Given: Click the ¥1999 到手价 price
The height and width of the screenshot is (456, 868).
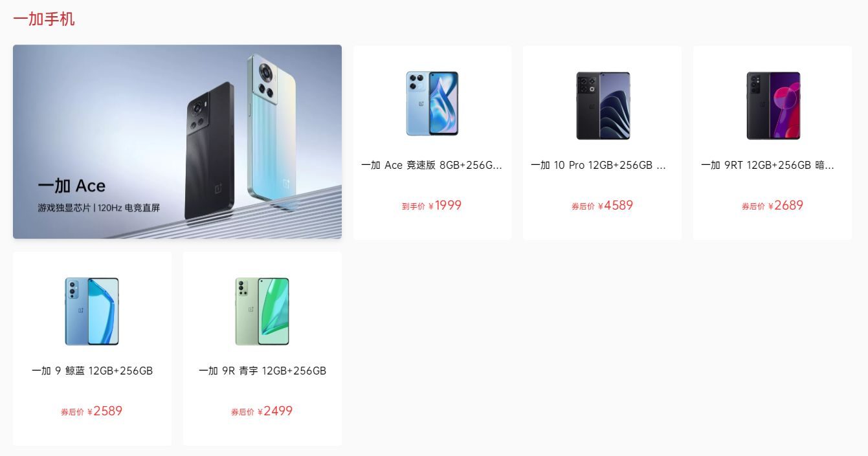Looking at the screenshot, I should (432, 206).
